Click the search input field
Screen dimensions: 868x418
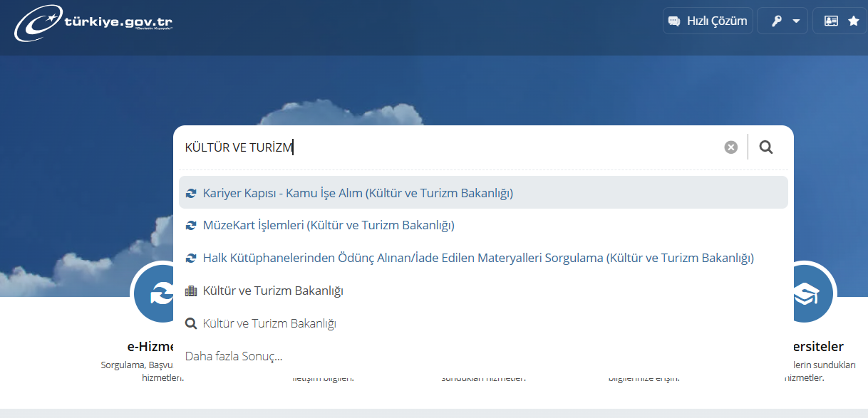[449, 147]
